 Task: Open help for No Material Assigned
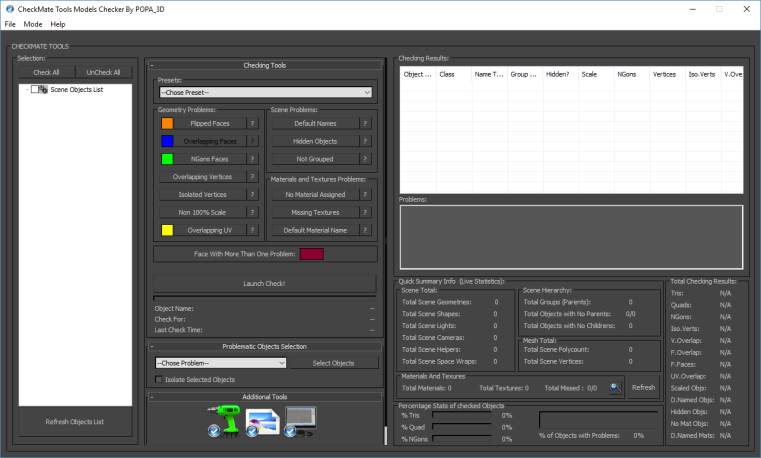pos(365,195)
